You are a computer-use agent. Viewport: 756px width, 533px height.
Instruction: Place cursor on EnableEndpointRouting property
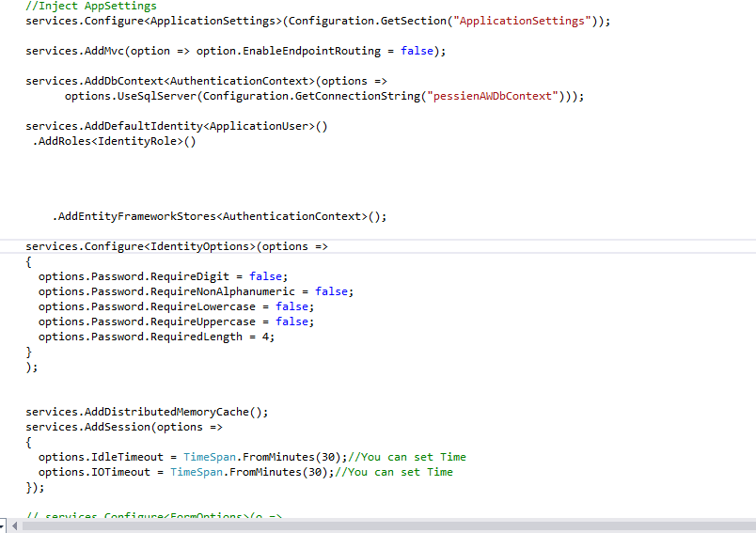point(314,51)
